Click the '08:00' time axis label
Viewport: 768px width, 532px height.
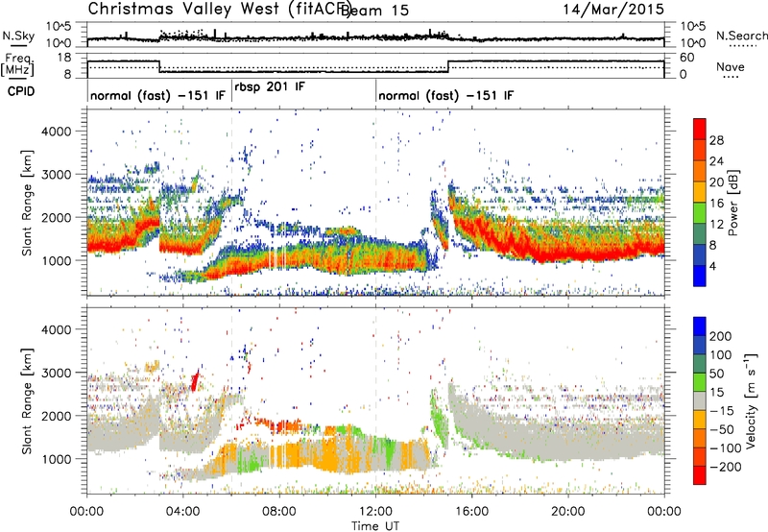279,512
